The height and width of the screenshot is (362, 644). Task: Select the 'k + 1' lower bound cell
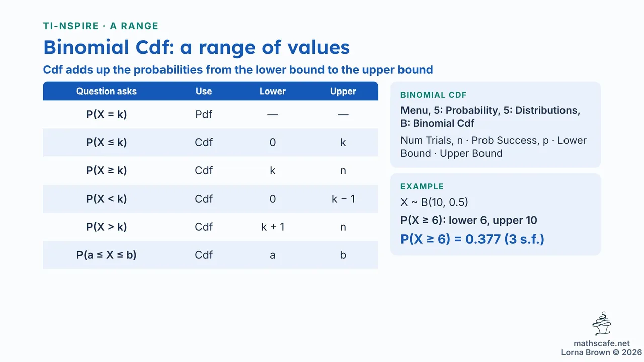[x=273, y=227]
